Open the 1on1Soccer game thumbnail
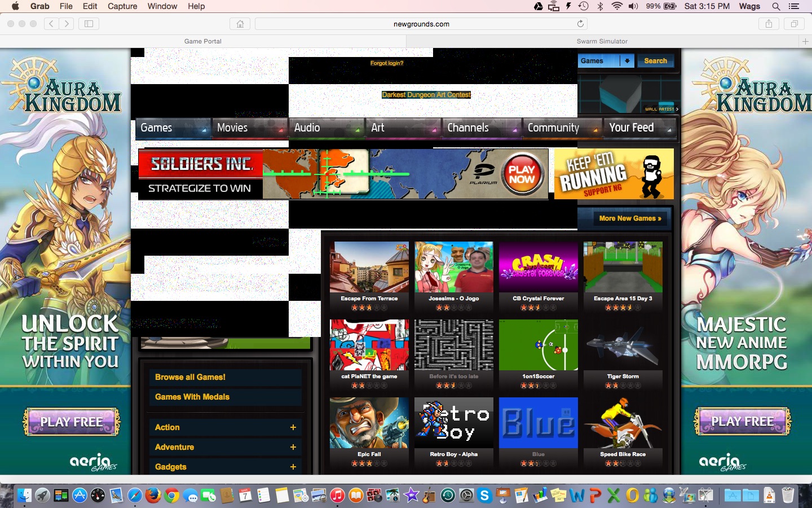Screen dimensions: 812x508 pyautogui.click(x=539, y=345)
